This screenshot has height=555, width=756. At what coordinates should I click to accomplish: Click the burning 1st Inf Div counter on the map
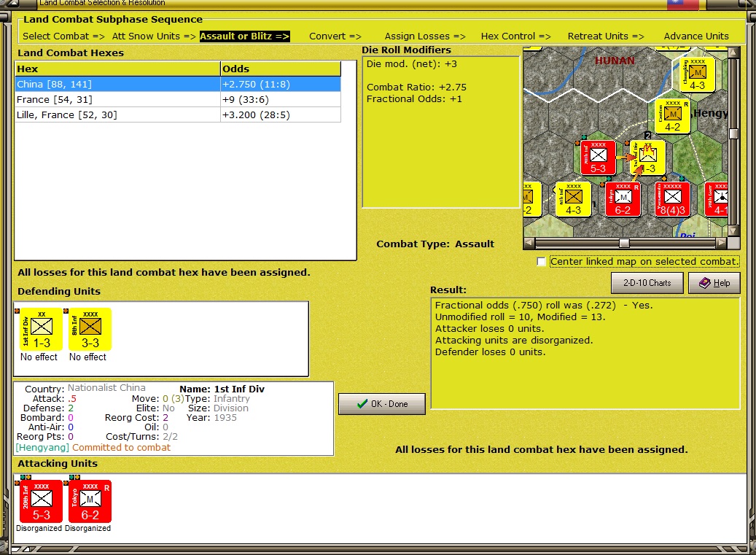pos(647,158)
